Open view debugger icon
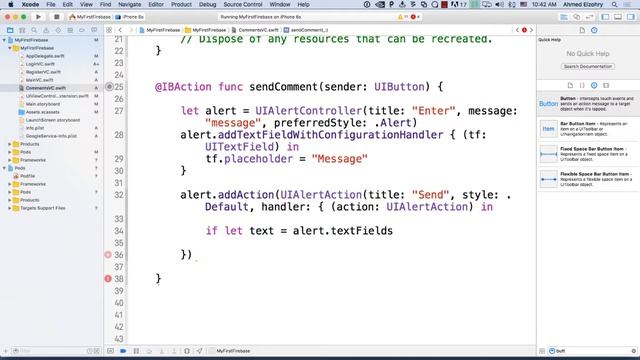640x360 pixels. tap(187, 351)
